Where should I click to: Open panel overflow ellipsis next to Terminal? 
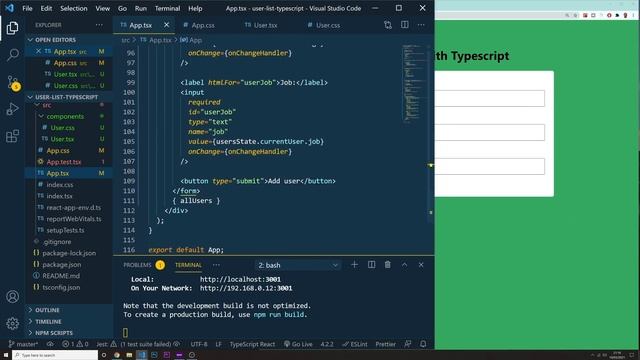(x=216, y=265)
